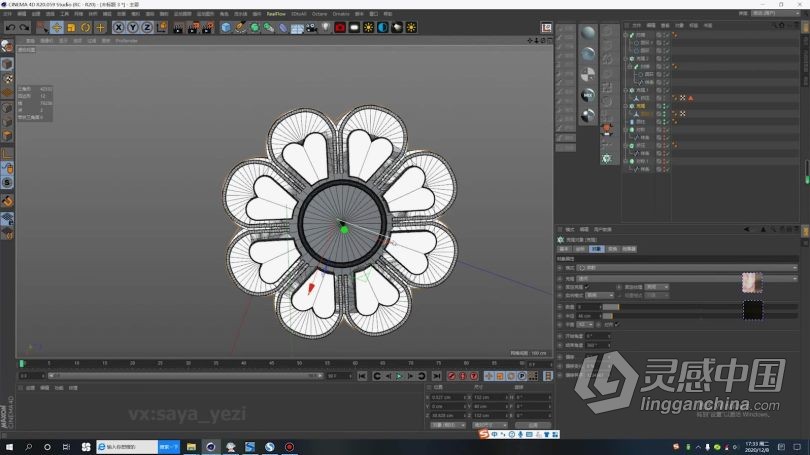Activate the Rotate tool

point(86,27)
